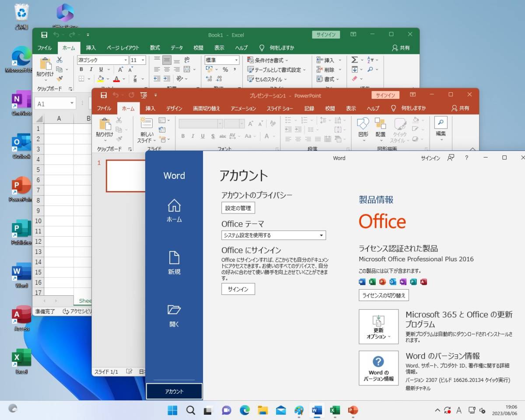
Task: Click PowerPoint Save icon in title bar
Action: tap(104, 95)
